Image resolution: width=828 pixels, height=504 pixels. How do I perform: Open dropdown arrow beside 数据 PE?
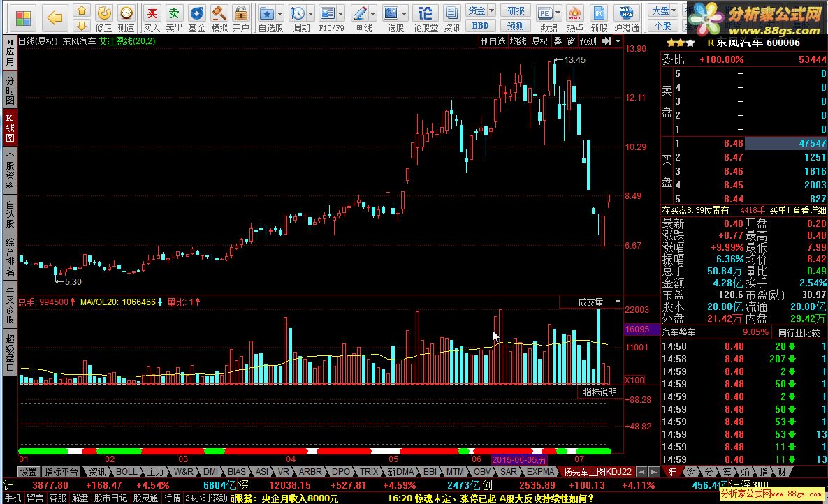point(558,13)
